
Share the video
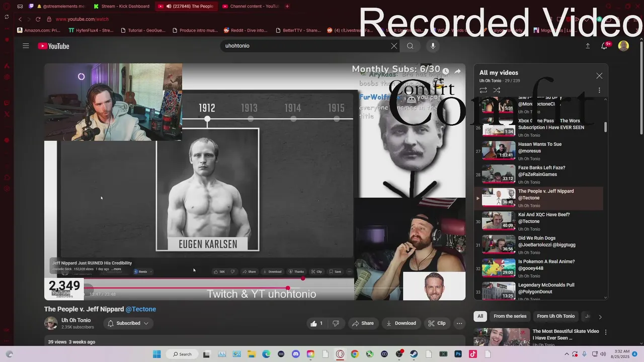click(363, 323)
